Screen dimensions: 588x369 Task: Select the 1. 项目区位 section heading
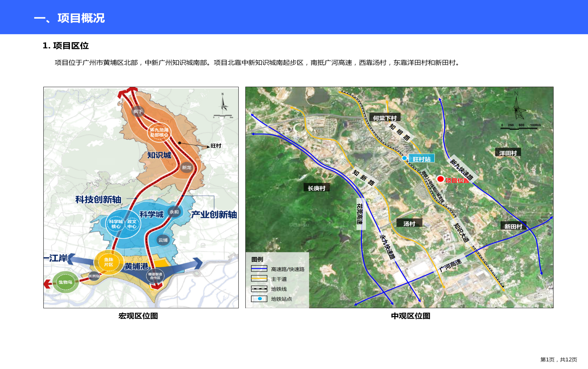pos(65,46)
